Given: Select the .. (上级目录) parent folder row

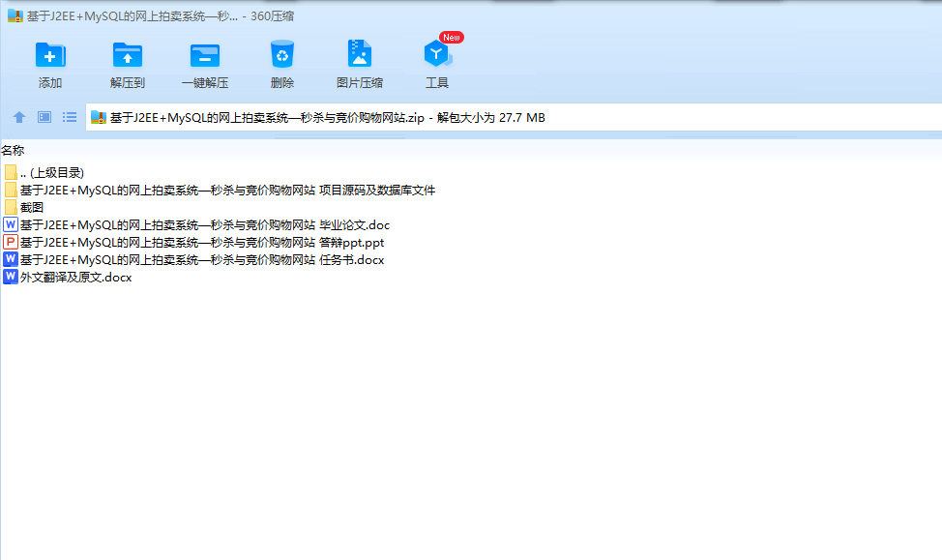Looking at the screenshot, I should pyautogui.click(x=44, y=173).
